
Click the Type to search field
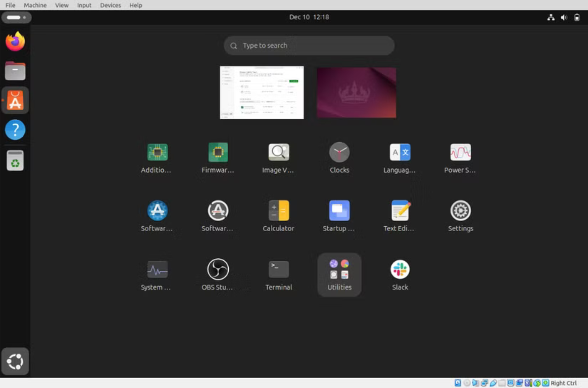click(309, 46)
